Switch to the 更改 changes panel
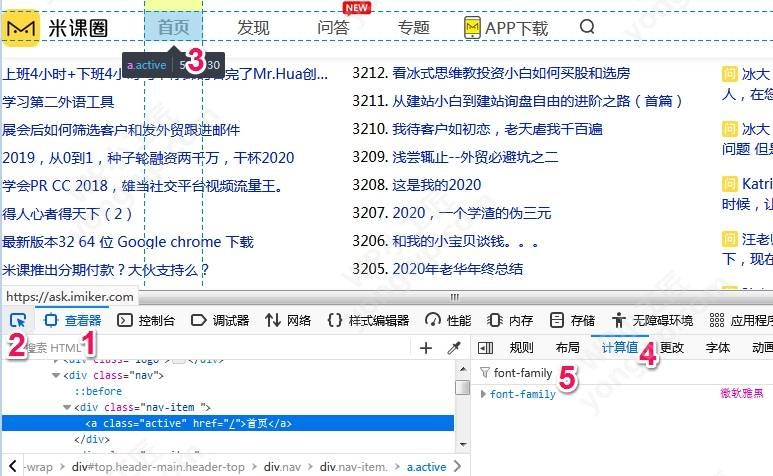773x476 pixels. [x=671, y=347]
